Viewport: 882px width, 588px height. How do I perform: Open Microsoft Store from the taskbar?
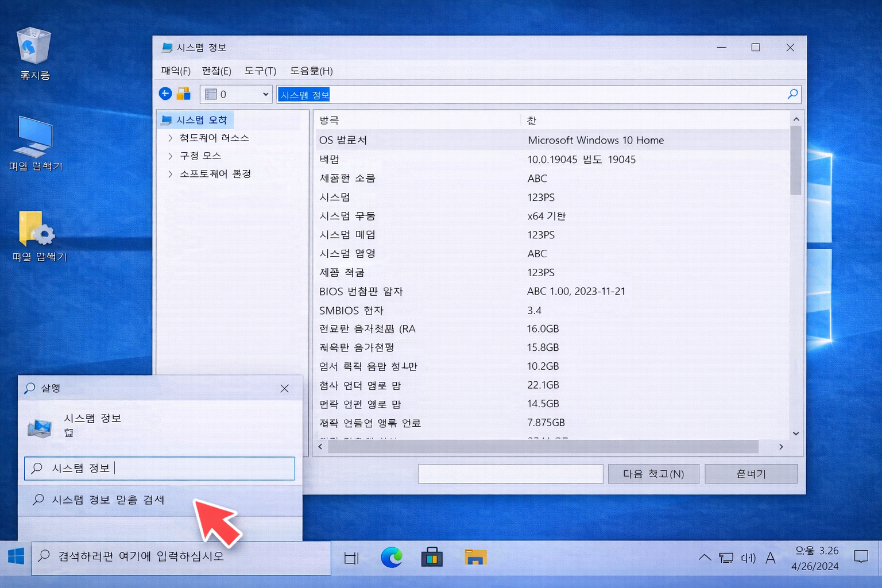pyautogui.click(x=432, y=558)
